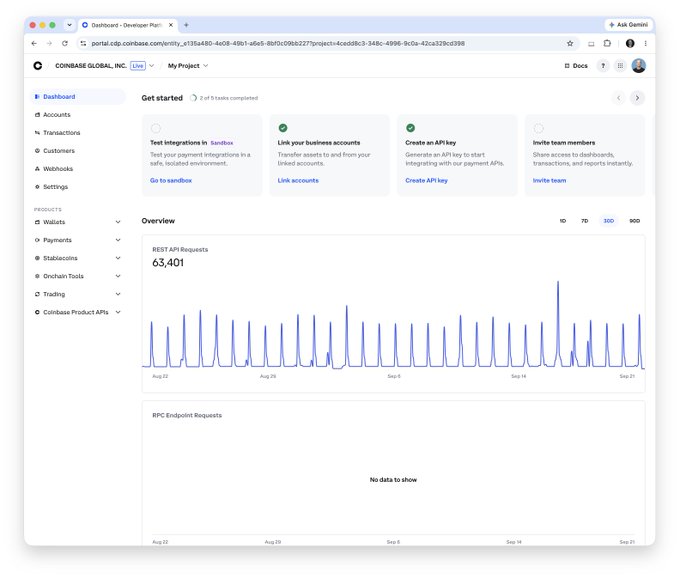This screenshot has height=578, width=680.
Task: Switch overview range to 90D
Action: click(634, 221)
